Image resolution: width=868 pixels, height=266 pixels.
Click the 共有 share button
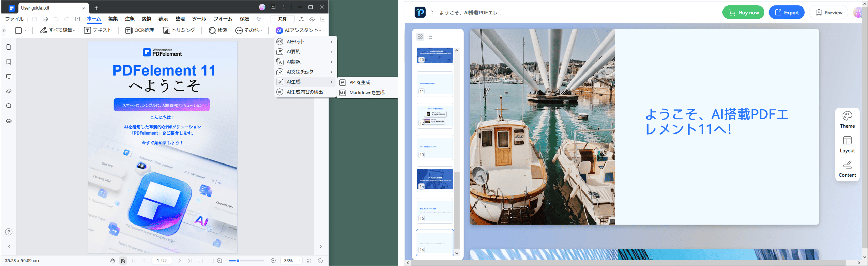[x=282, y=19]
